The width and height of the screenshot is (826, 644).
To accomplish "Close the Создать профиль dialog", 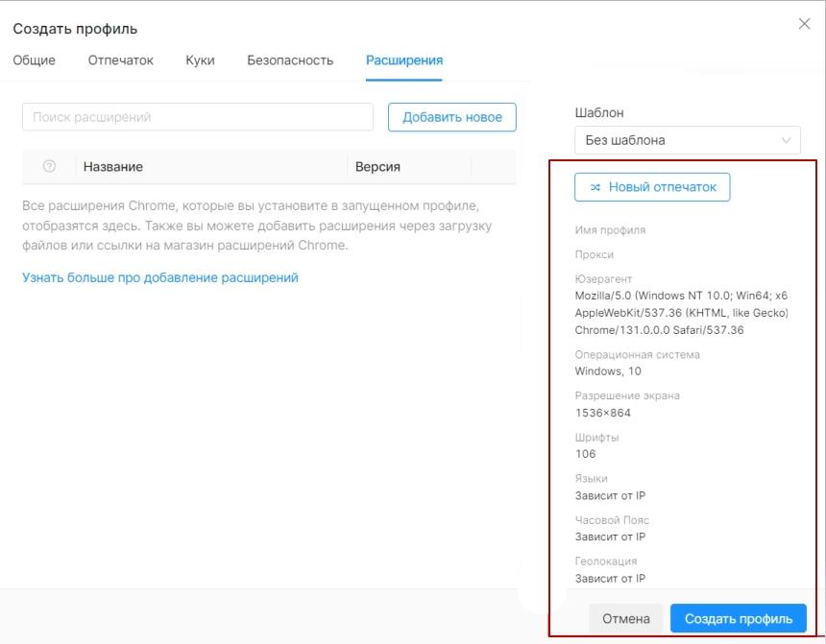I will click(x=804, y=24).
